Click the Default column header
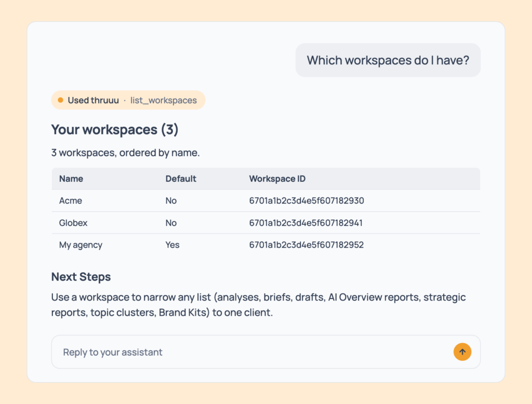 (x=181, y=179)
